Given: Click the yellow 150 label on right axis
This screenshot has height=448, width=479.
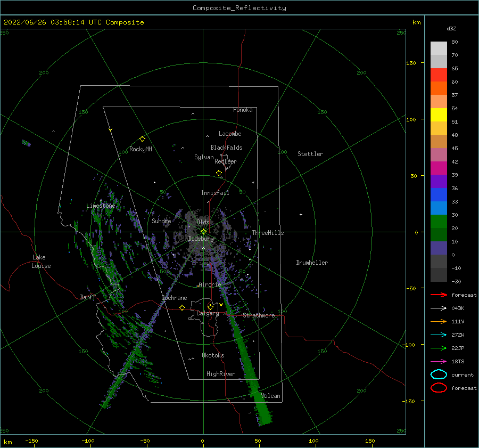Looking at the screenshot, I should (411, 63).
